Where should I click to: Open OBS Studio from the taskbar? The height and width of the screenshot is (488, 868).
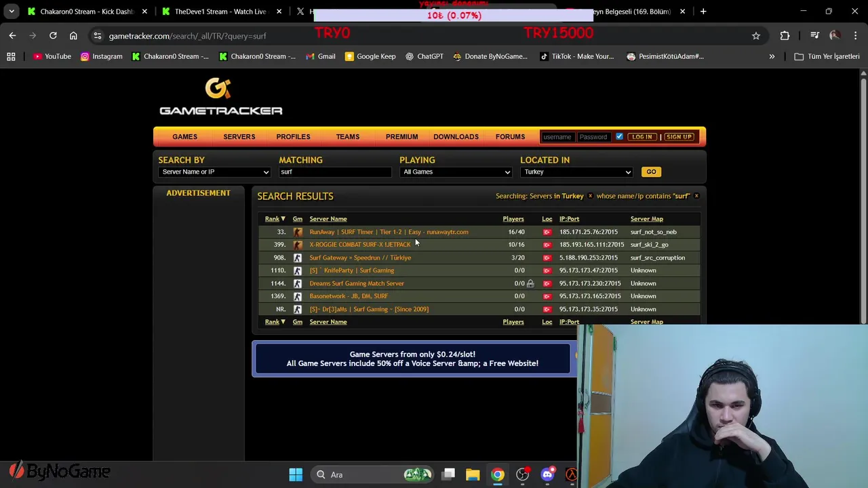pyautogui.click(x=522, y=474)
